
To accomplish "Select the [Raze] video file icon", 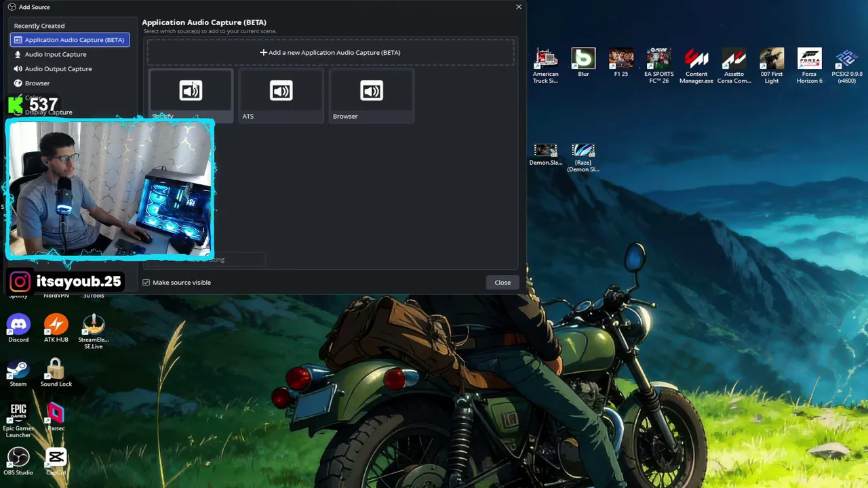I will coord(583,158).
